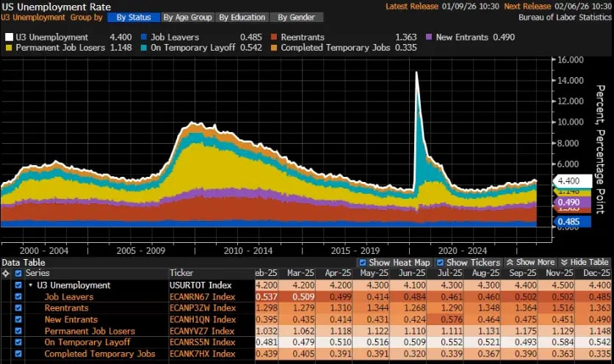This screenshot has height=364, width=614.
Task: Click the Hide Table double-chevron icon
Action: coord(564,262)
